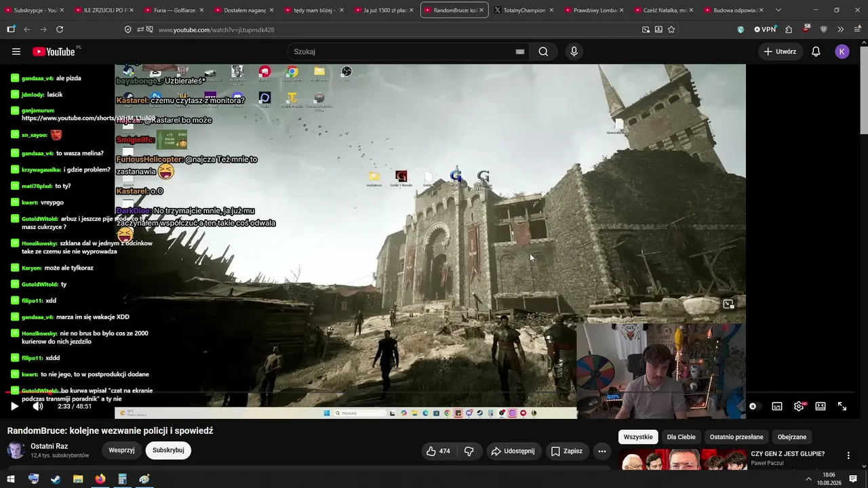Open the Ostatni Raz channel avatar
The image size is (868, 488).
coord(16,450)
